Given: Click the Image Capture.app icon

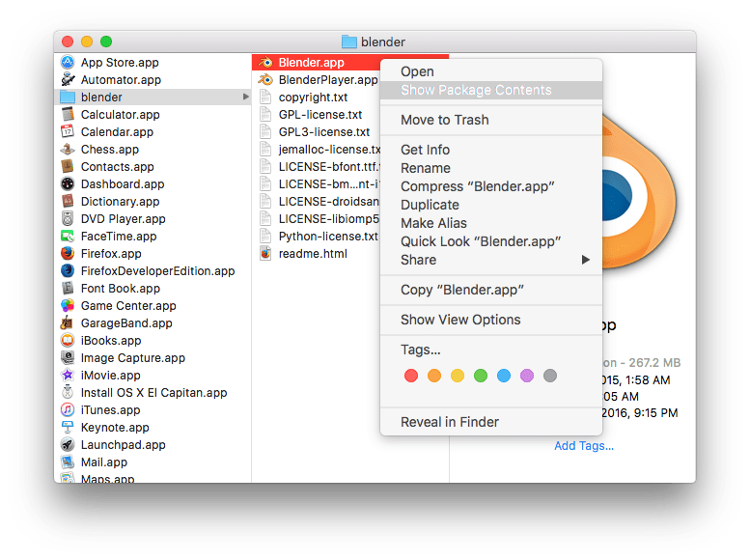Looking at the screenshot, I should pos(68,357).
